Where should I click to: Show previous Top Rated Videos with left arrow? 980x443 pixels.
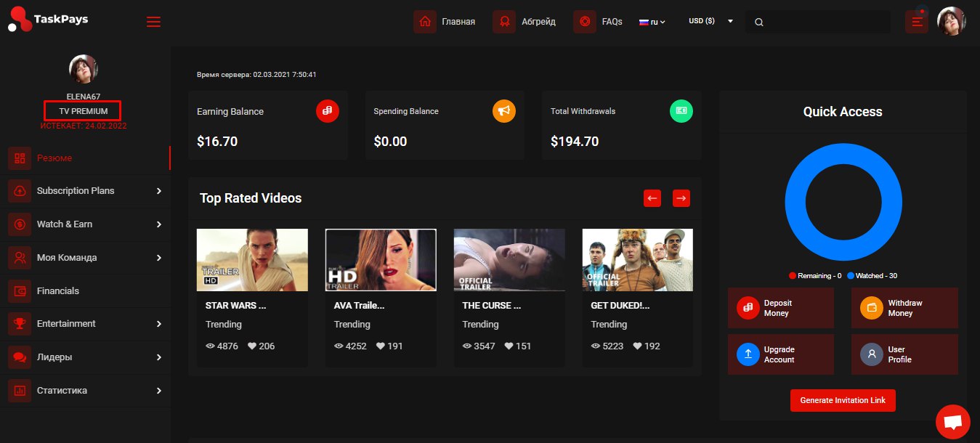click(x=652, y=198)
